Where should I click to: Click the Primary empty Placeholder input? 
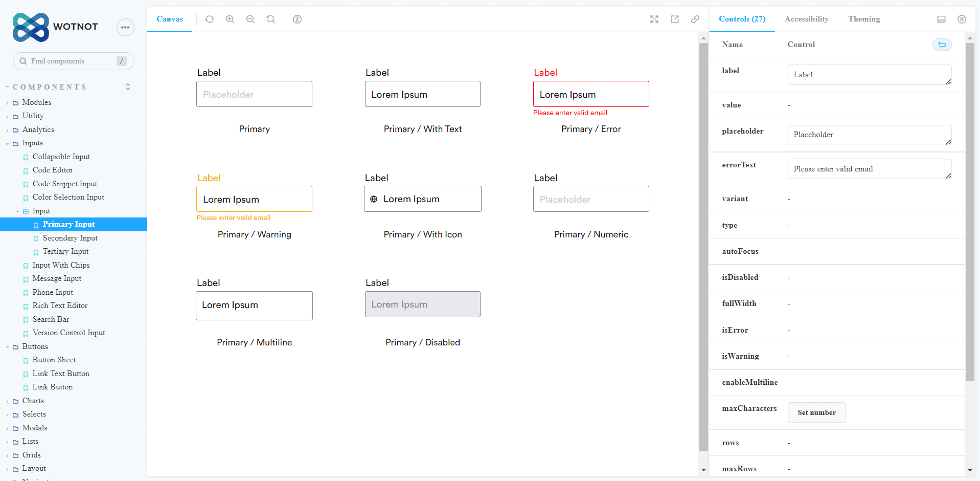[x=254, y=94]
